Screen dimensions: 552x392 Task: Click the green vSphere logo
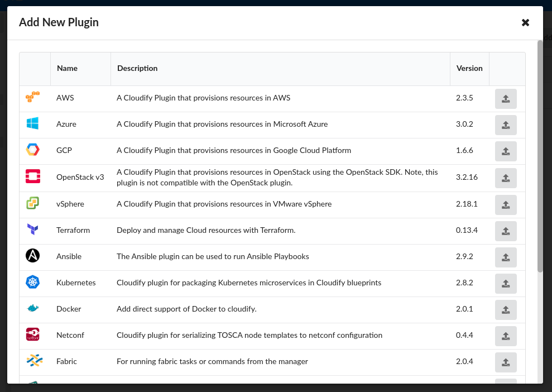tap(33, 203)
